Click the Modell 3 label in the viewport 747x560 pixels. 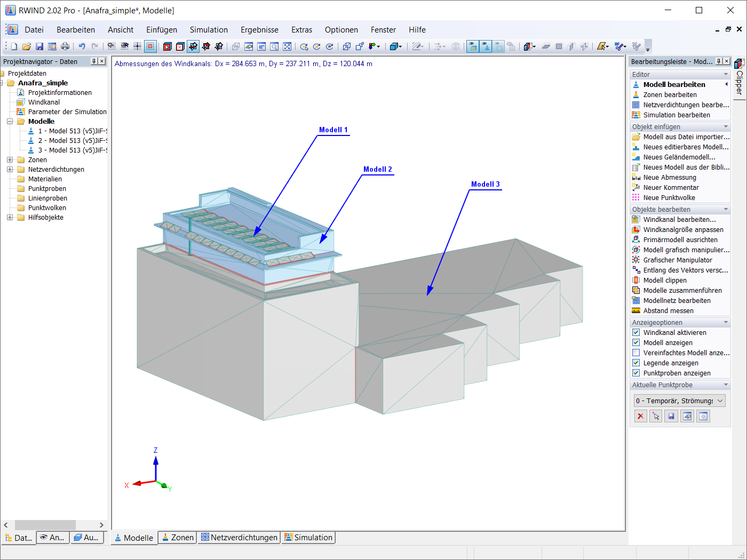point(486,184)
